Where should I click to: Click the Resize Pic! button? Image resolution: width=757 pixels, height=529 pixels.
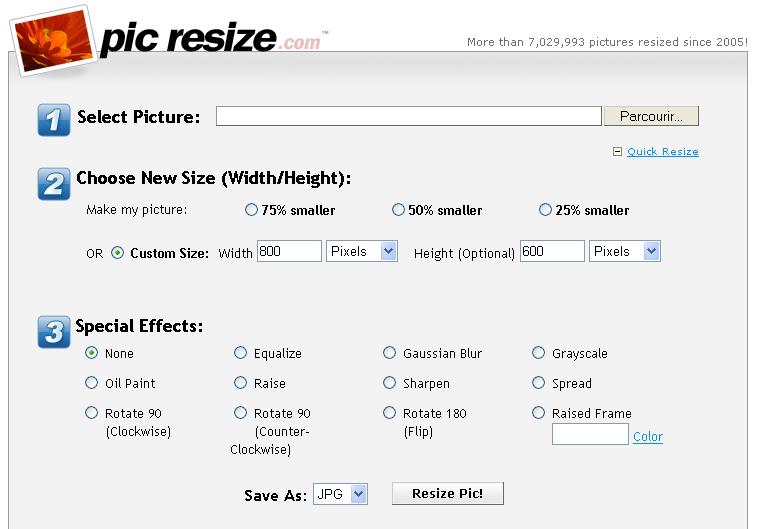tap(448, 493)
